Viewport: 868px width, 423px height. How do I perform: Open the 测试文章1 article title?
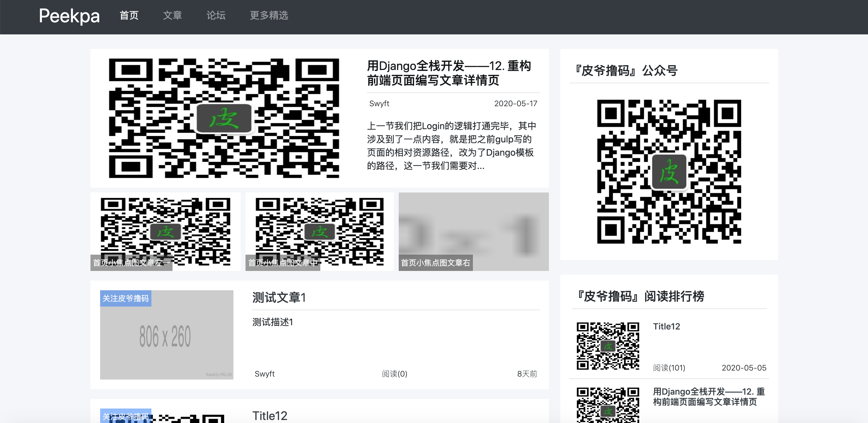[x=279, y=297]
